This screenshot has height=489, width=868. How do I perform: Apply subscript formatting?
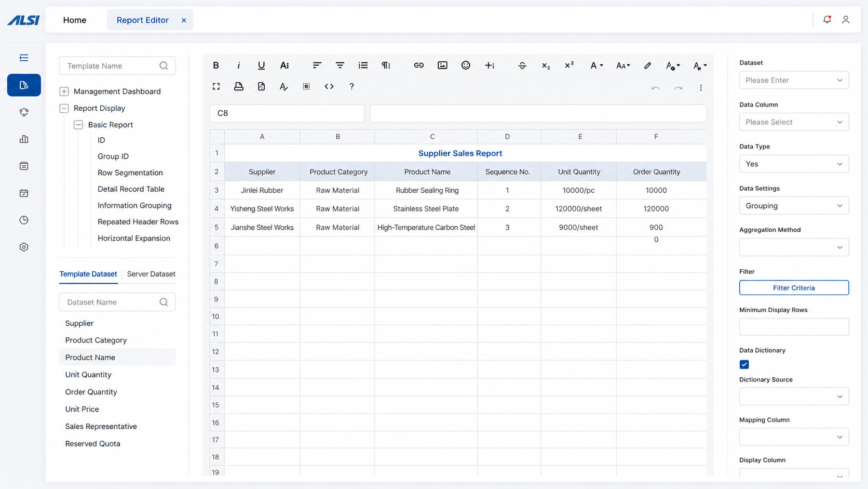(546, 65)
